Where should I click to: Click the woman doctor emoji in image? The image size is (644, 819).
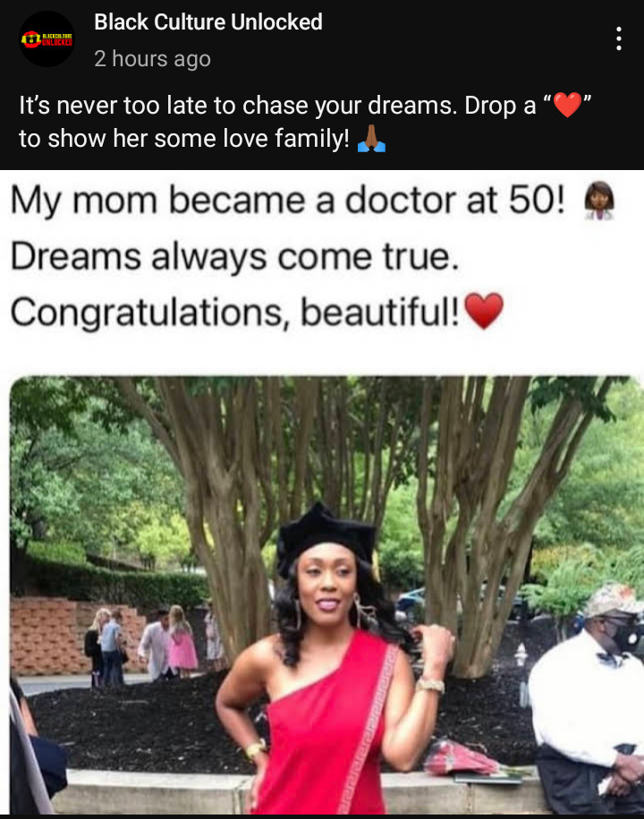pos(599,200)
